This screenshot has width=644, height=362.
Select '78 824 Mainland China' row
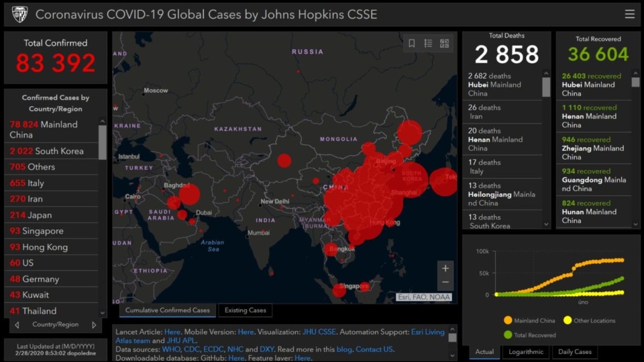(52, 130)
